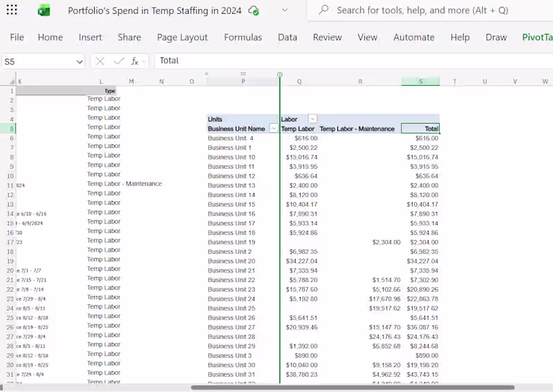
Task: Open the PivotTable tab
Action: click(537, 37)
